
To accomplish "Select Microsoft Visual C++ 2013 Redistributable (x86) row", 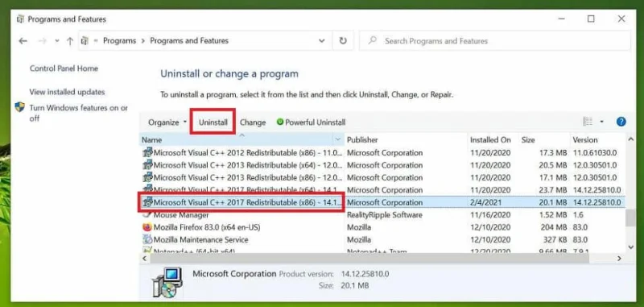I will coord(382,177).
